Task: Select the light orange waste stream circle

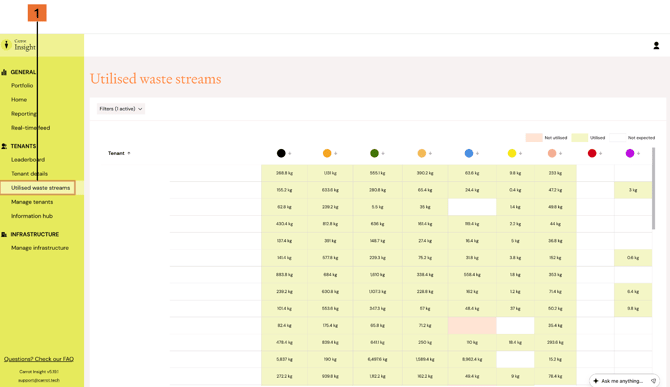Action: click(x=421, y=153)
